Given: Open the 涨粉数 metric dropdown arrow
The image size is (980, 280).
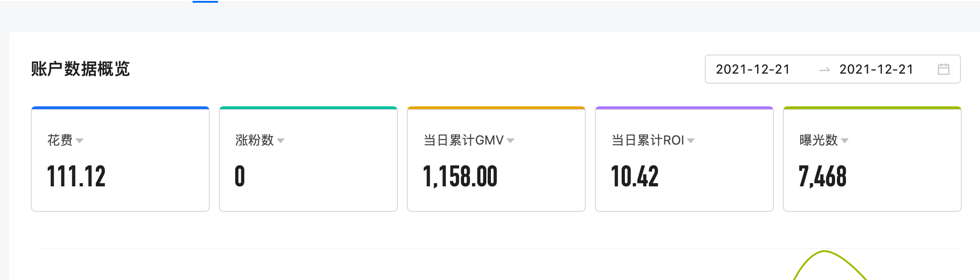Looking at the screenshot, I should [281, 141].
